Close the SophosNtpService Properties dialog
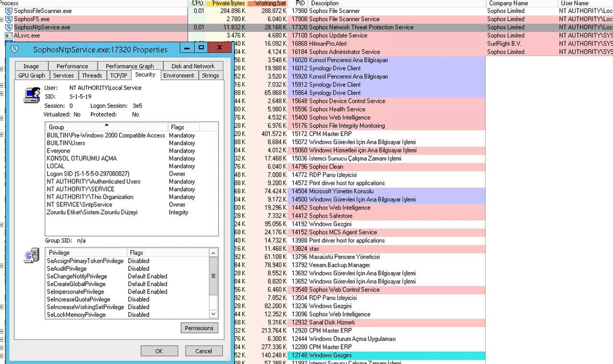Screen dimensions: 613x364 pos(220,47)
